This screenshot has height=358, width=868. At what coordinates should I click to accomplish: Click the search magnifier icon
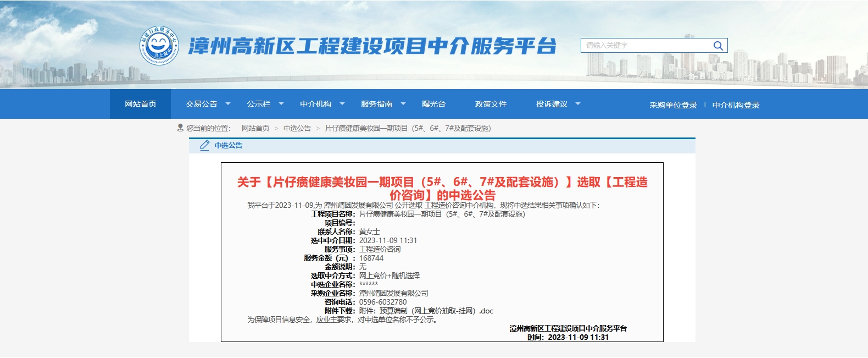click(x=718, y=46)
